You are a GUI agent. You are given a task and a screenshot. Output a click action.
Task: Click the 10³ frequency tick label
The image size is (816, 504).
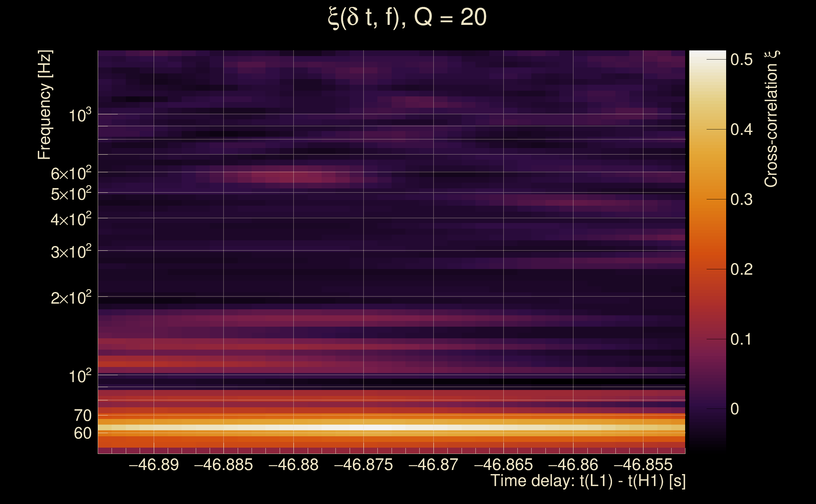point(79,115)
